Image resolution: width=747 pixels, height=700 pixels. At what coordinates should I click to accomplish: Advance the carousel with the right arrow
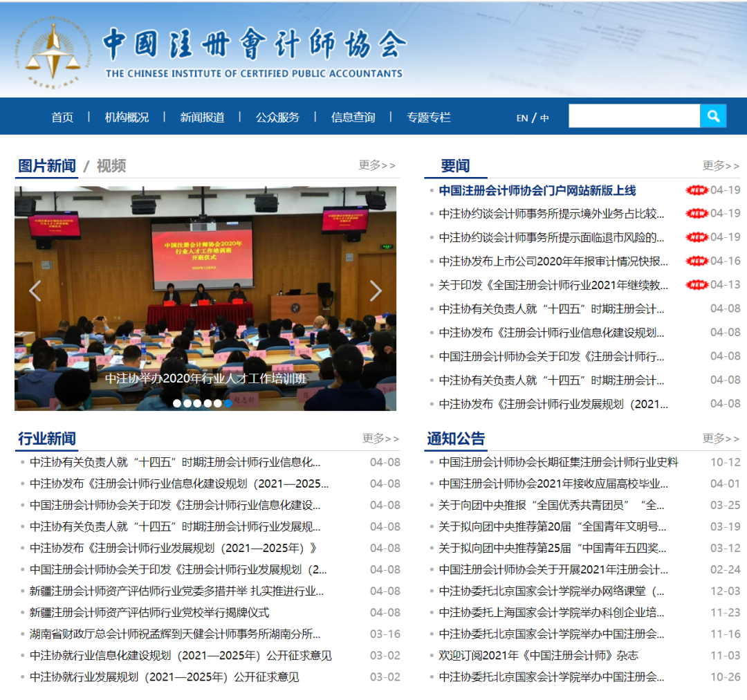coord(376,291)
